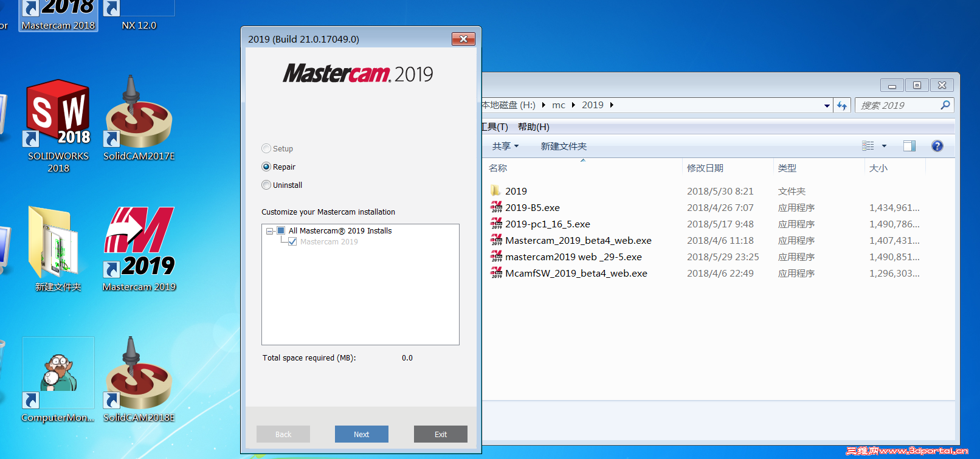Open the Mastercam 2018 desktop shortcut

coord(58,15)
